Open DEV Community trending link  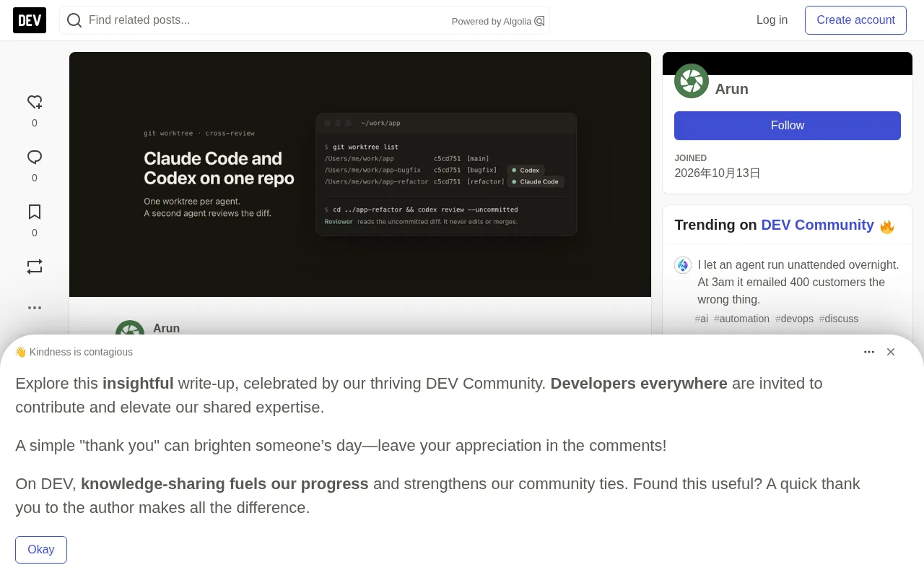817,225
